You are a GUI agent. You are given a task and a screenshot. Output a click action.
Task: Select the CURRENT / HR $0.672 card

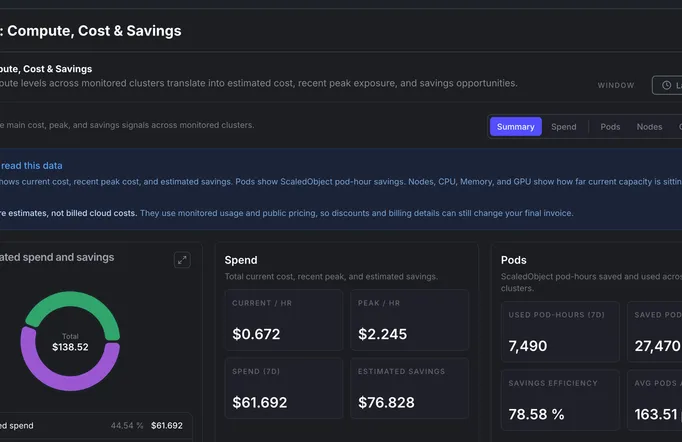[x=284, y=320]
